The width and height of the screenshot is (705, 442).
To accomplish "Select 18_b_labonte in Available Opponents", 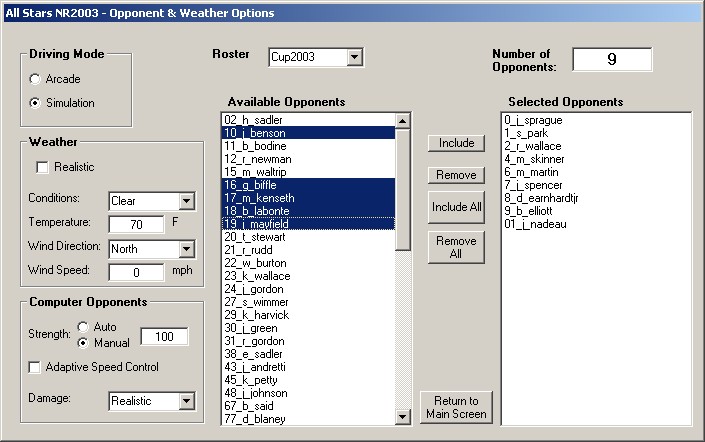I will (308, 211).
